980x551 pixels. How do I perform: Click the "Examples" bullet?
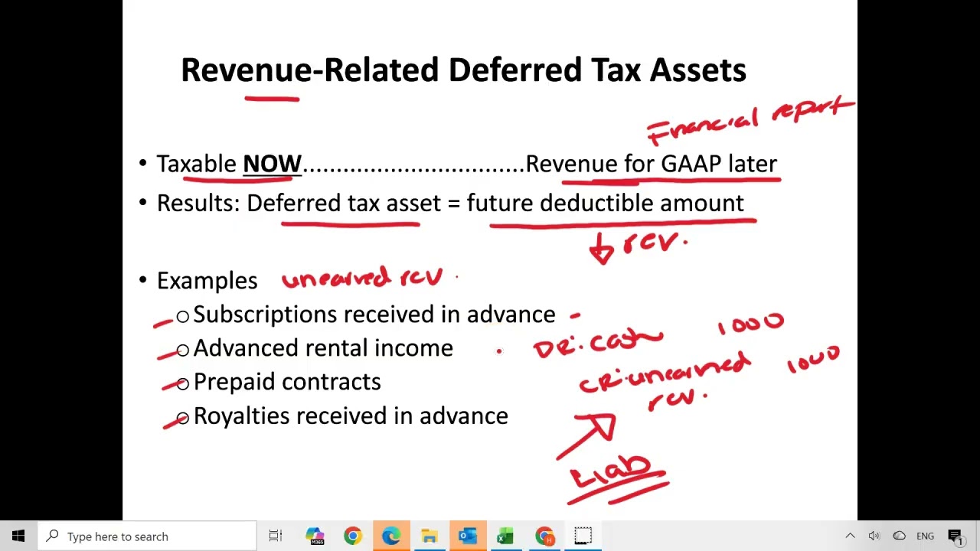(207, 280)
